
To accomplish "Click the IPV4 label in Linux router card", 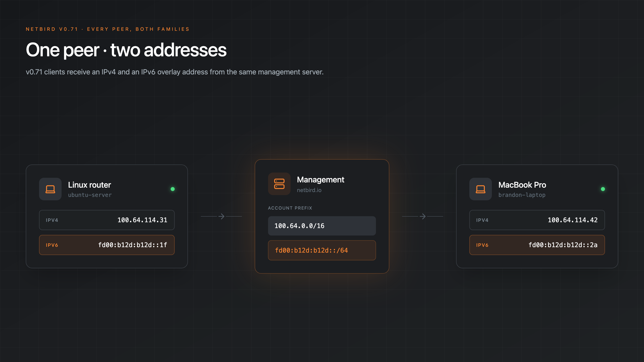I will [x=52, y=220].
